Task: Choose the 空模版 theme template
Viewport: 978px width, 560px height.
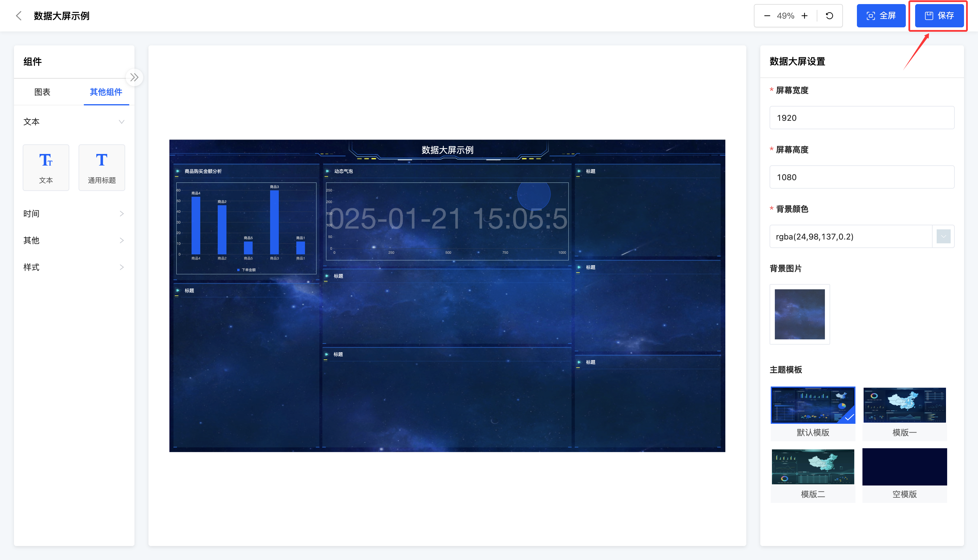Action: point(904,467)
